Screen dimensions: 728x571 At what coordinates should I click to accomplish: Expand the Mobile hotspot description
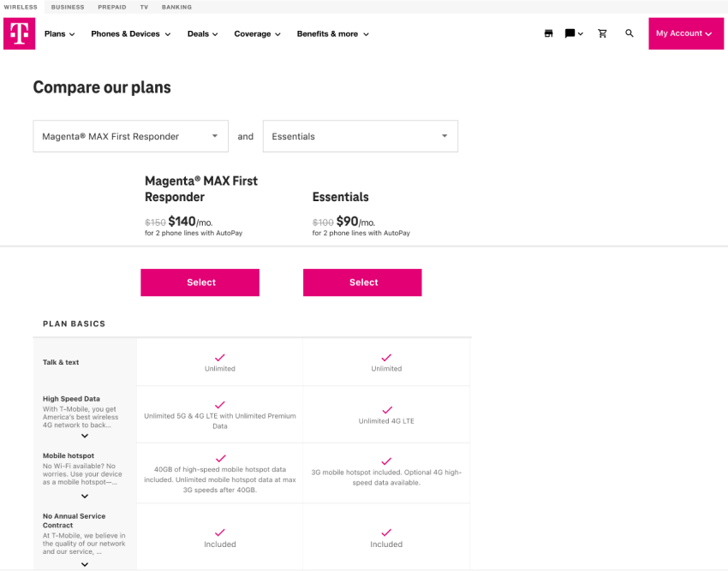tap(85, 497)
